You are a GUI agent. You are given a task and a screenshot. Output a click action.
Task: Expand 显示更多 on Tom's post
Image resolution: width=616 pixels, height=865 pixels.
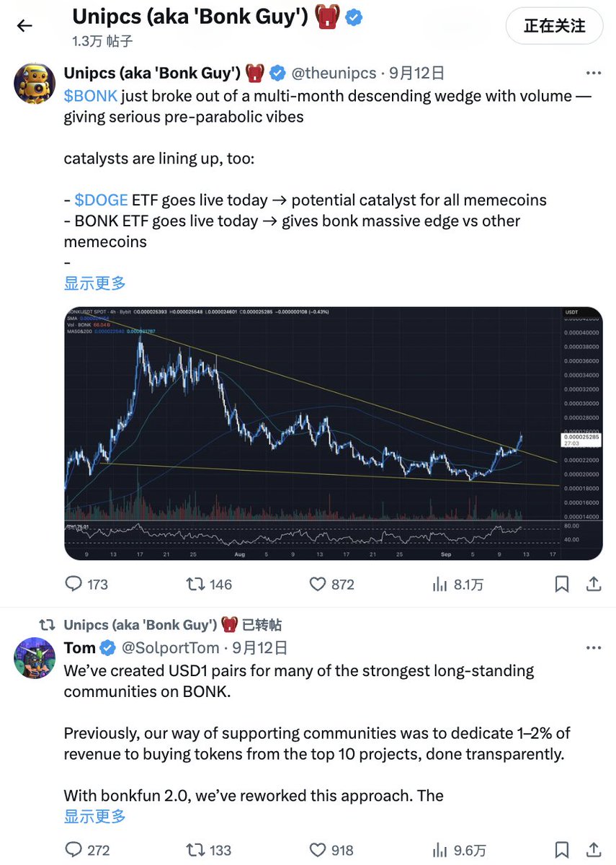[95, 816]
